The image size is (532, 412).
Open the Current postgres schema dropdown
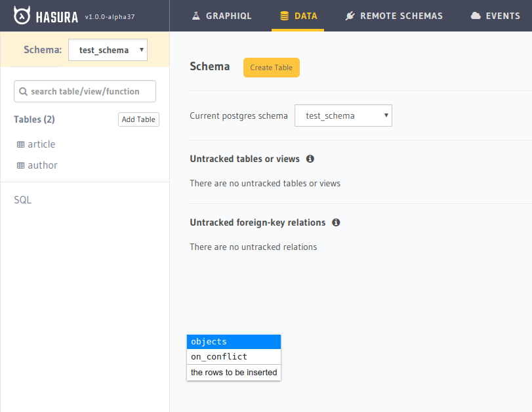(x=343, y=115)
